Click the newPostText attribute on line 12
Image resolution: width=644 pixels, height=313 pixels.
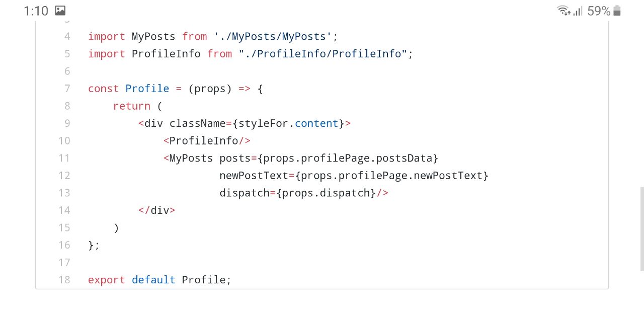[x=254, y=176]
